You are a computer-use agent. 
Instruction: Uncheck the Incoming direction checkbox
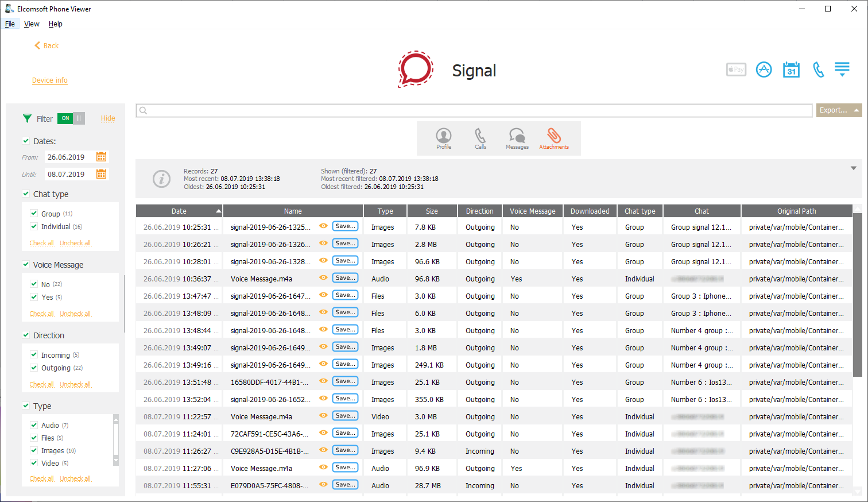[34, 355]
